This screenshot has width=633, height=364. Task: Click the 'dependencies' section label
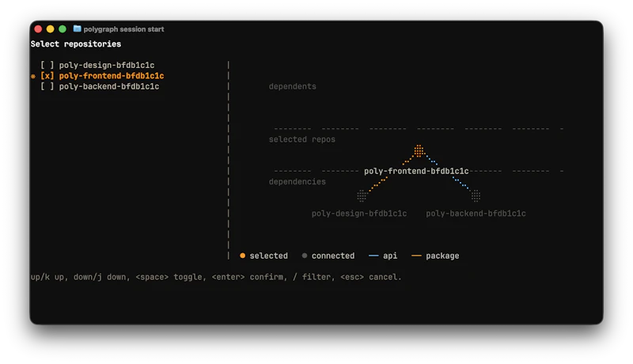tap(298, 181)
